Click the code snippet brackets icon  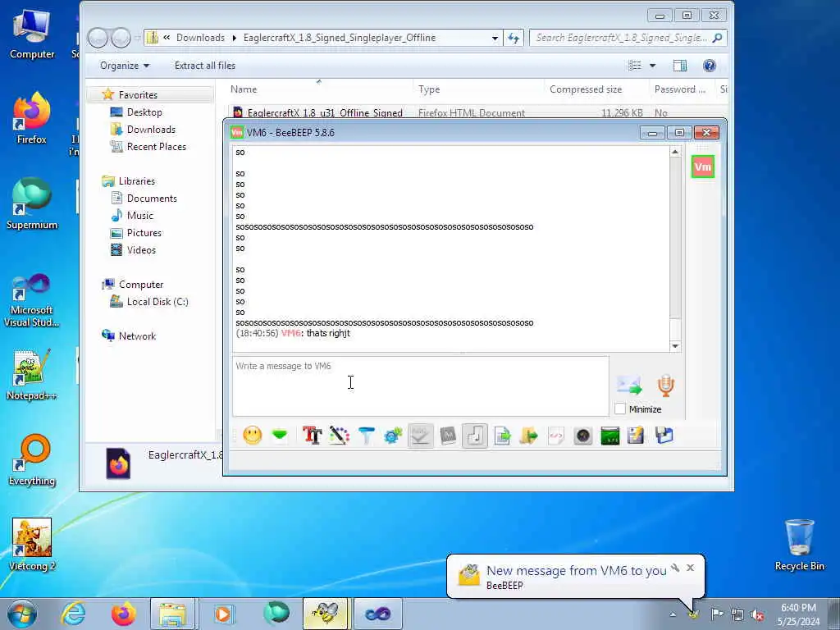[555, 436]
